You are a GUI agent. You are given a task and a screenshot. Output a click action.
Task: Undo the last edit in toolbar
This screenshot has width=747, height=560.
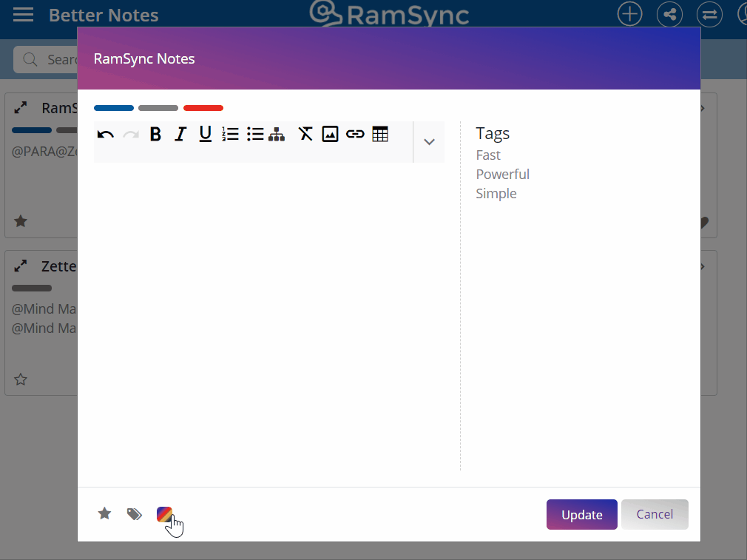[x=105, y=135]
